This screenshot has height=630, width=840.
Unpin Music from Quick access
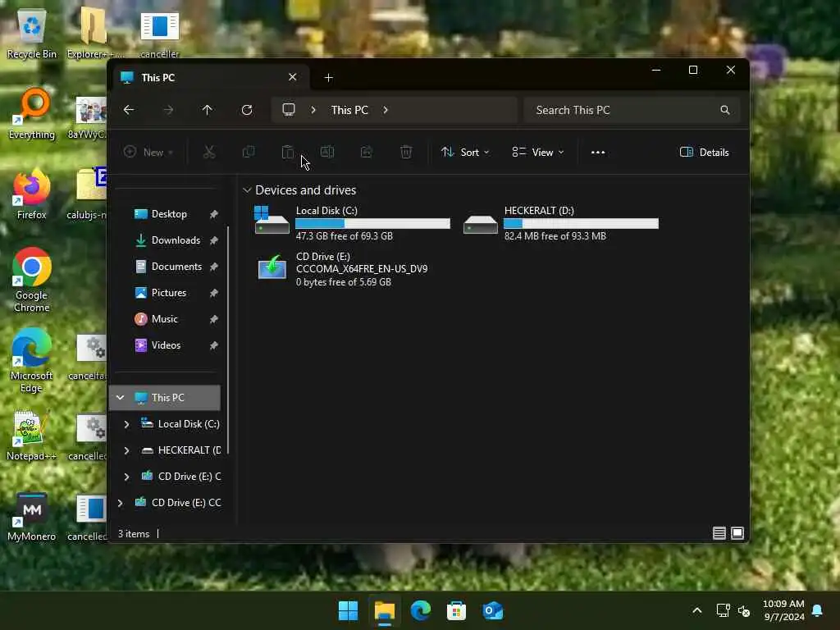(x=214, y=319)
